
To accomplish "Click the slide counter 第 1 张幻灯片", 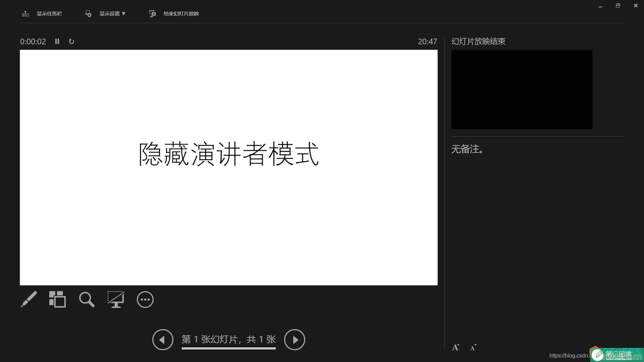I will coord(229,340).
